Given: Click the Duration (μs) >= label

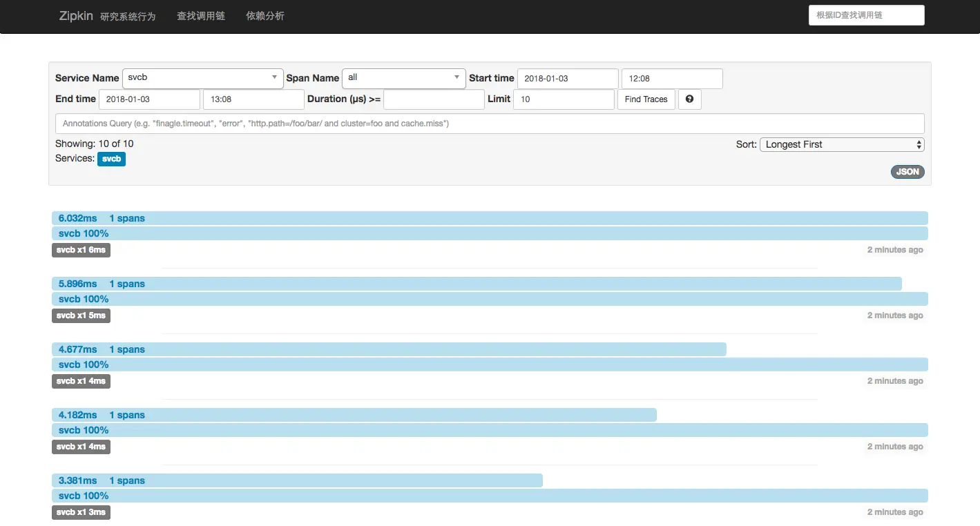Looking at the screenshot, I should click(344, 99).
